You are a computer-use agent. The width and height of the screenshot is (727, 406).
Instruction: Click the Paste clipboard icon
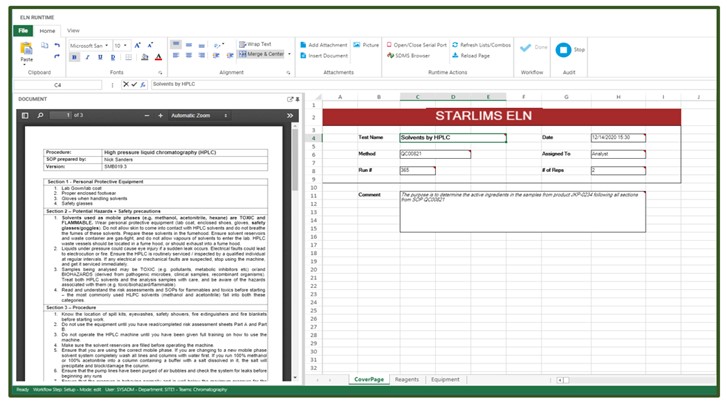point(26,48)
